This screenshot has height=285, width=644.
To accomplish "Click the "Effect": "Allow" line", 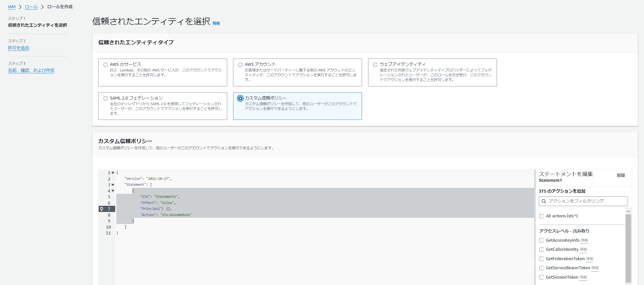I will click(158, 203).
